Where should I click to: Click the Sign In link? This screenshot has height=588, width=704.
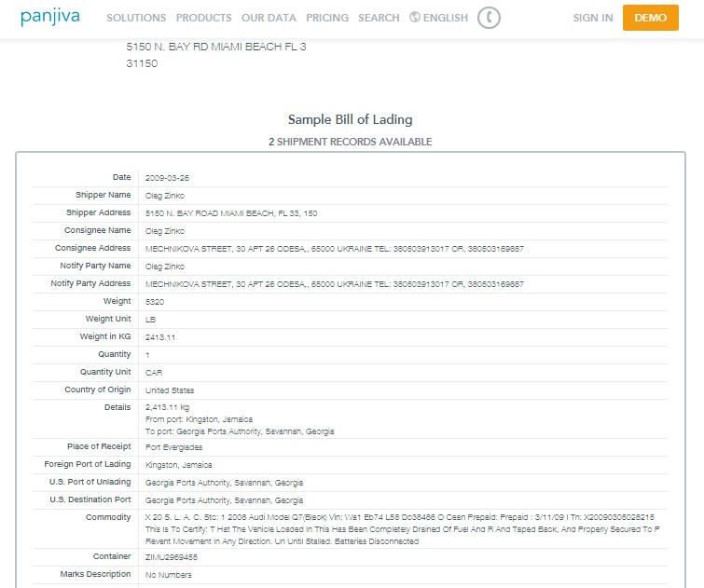pos(593,18)
